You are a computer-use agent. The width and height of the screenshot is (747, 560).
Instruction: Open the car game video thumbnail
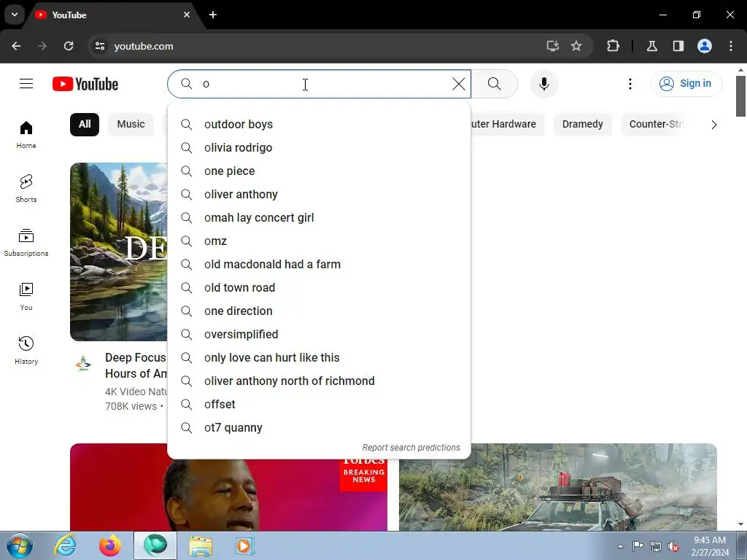(x=558, y=487)
